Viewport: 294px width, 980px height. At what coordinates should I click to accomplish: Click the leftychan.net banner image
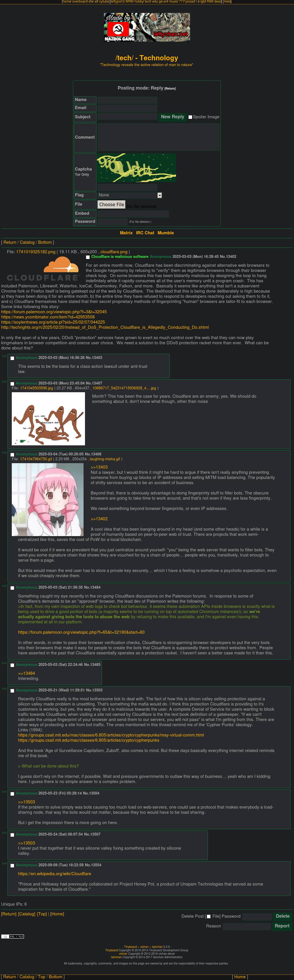click(147, 27)
